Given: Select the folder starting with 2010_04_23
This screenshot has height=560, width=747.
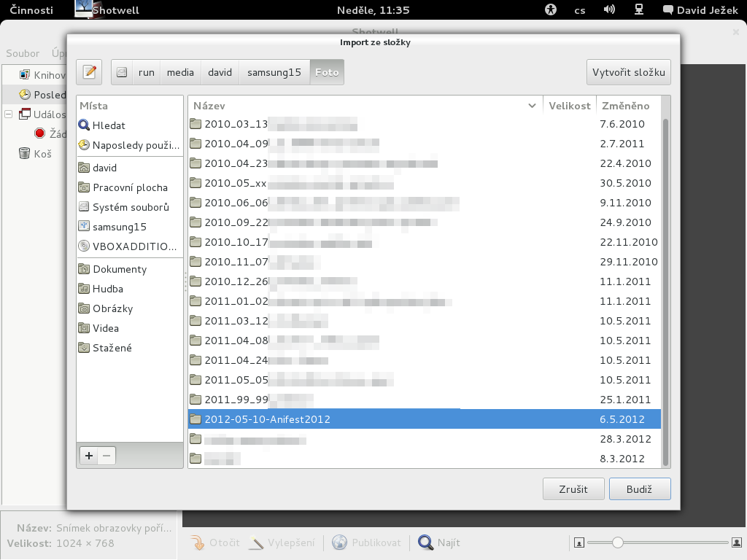Looking at the screenshot, I should 425,163.
